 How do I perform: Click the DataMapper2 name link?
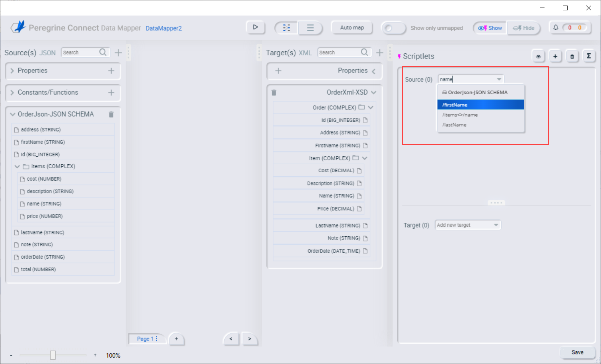coord(164,28)
